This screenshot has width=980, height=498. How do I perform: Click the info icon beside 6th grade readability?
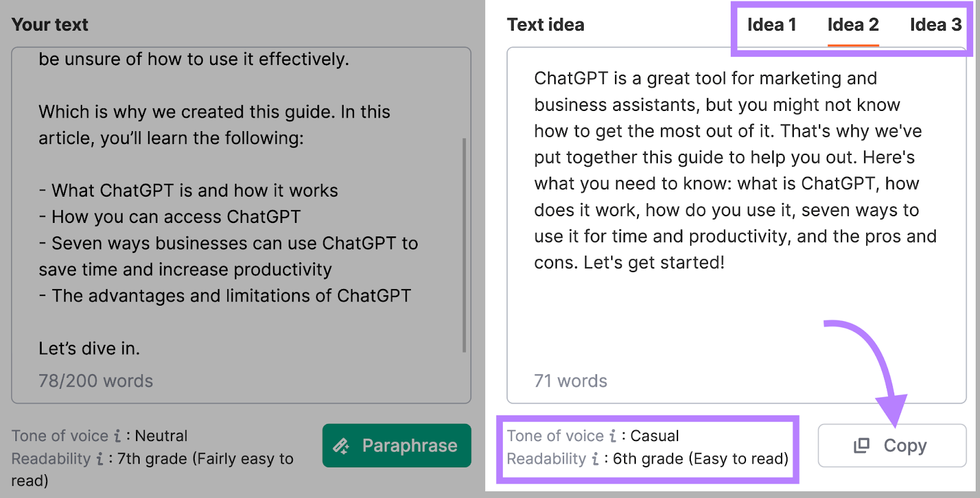tap(595, 459)
